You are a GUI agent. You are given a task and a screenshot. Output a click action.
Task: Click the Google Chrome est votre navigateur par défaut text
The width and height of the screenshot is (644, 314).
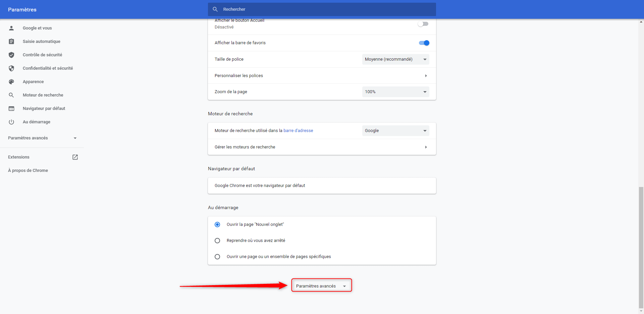260,186
